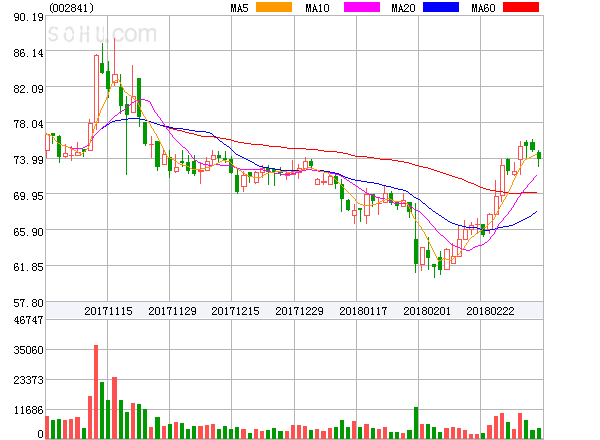
Task: Click the MA5 legend label
Action: tap(240, 8)
